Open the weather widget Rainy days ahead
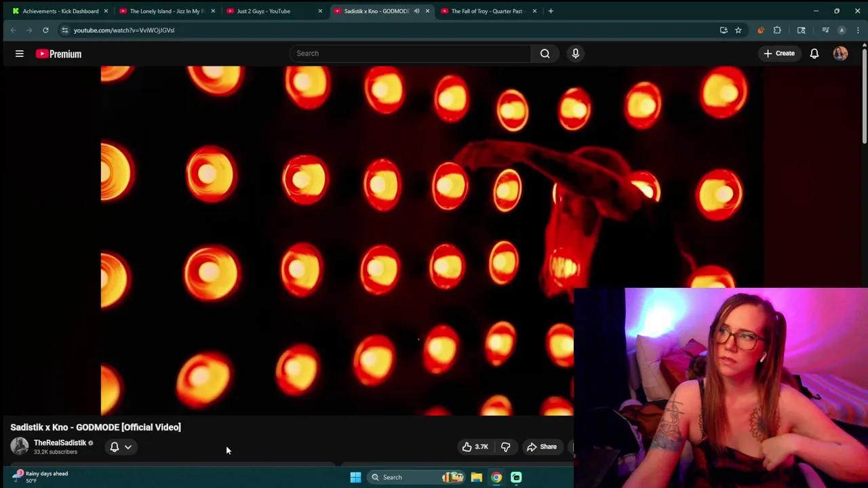This screenshot has height=488, width=868. tap(41, 476)
